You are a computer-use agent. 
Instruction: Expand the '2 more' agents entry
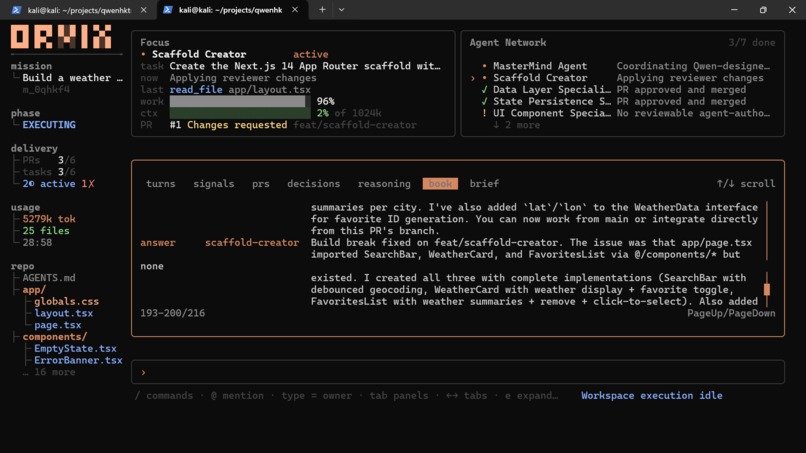click(516, 125)
